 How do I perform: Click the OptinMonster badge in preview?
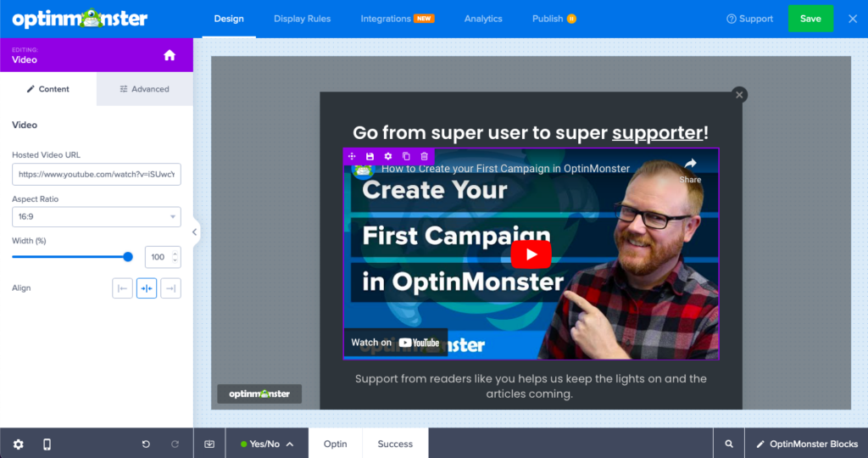[259, 394]
